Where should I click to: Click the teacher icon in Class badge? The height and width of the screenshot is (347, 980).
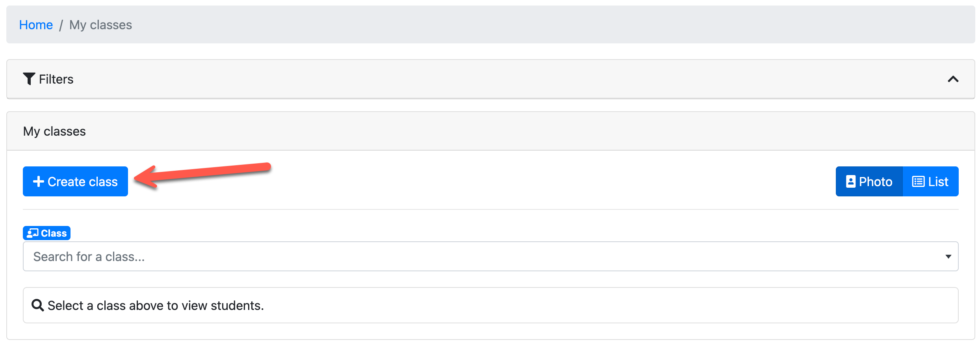coord(32,233)
